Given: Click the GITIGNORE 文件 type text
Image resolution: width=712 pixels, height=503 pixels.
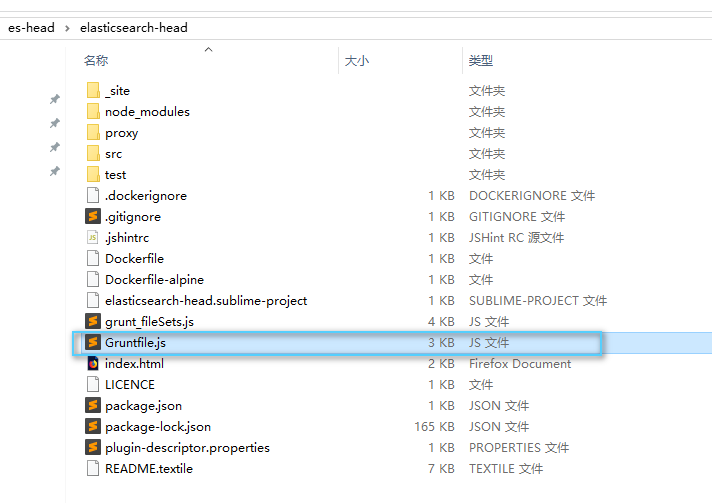Looking at the screenshot, I should point(517,217).
